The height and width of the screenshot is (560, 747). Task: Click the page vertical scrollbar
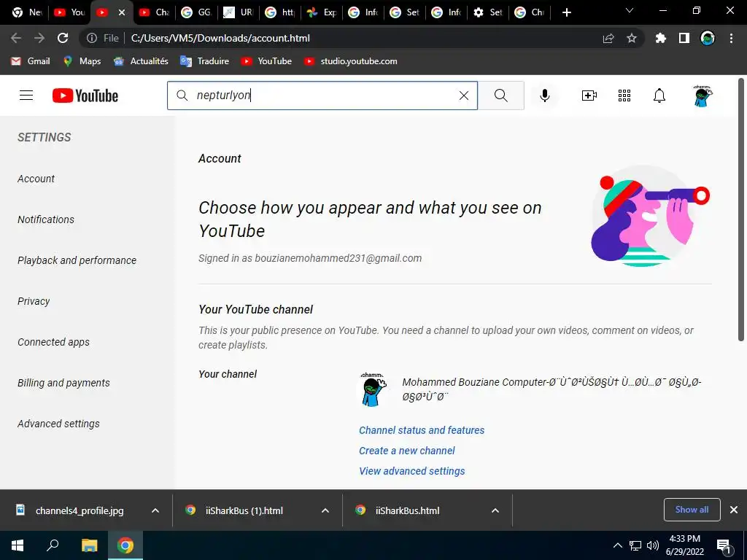pyautogui.click(x=741, y=209)
